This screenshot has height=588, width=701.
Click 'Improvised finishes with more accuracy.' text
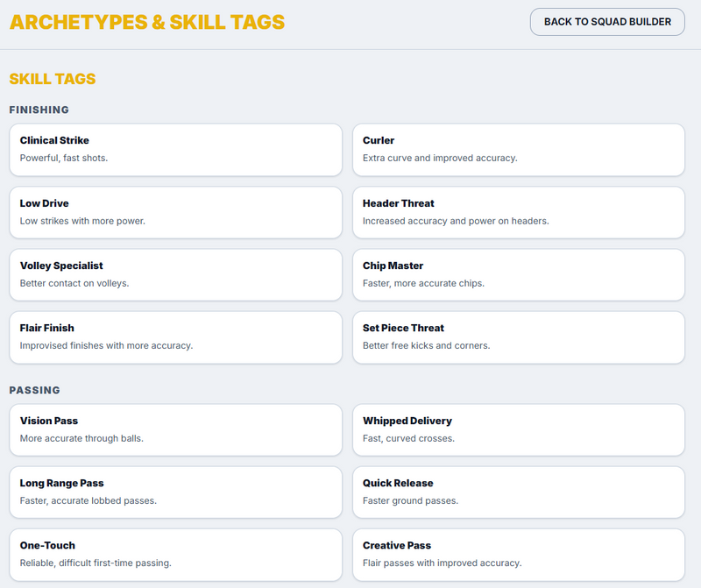[x=106, y=345]
